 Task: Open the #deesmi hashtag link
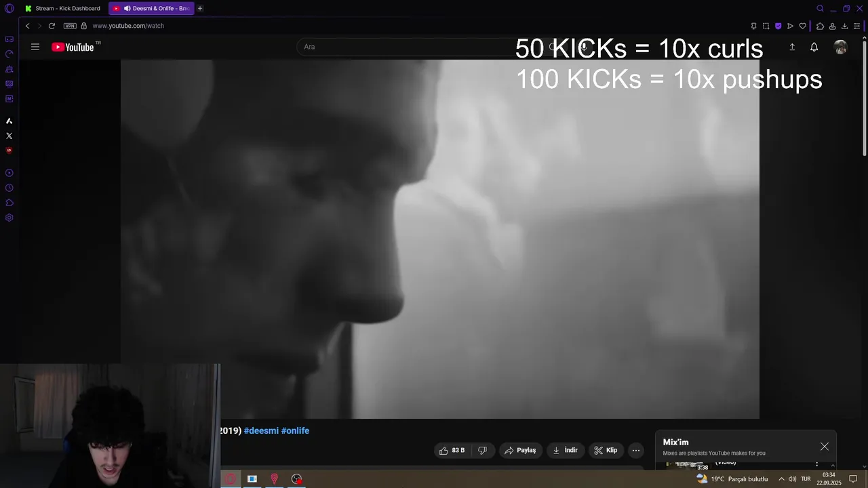261,430
